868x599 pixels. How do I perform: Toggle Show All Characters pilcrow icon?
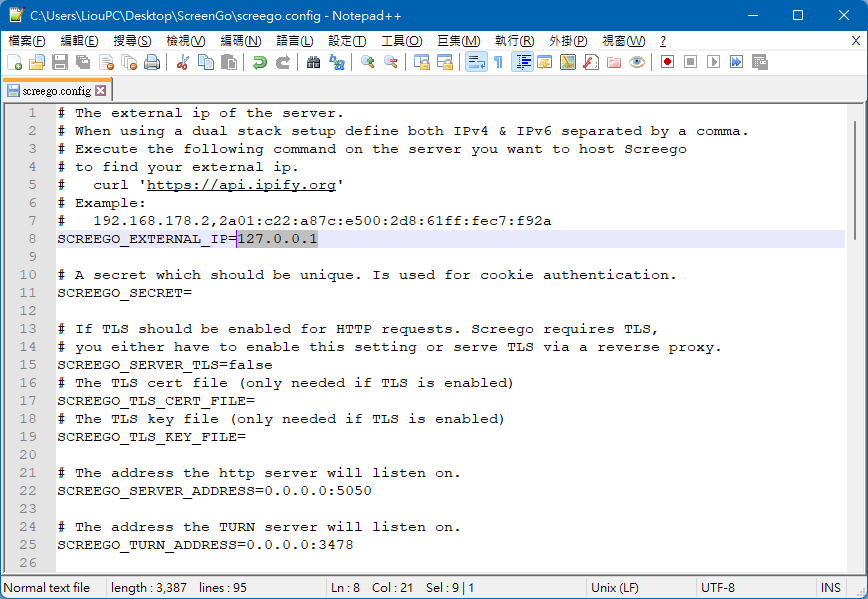coord(498,62)
